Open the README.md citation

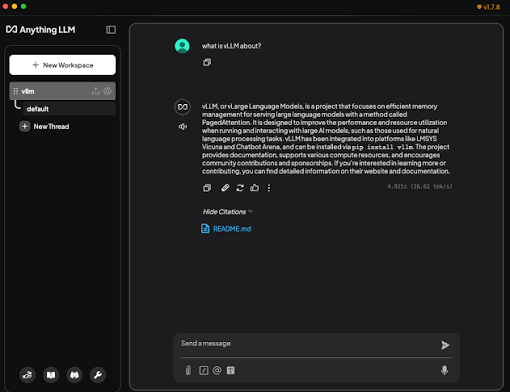pyautogui.click(x=226, y=229)
